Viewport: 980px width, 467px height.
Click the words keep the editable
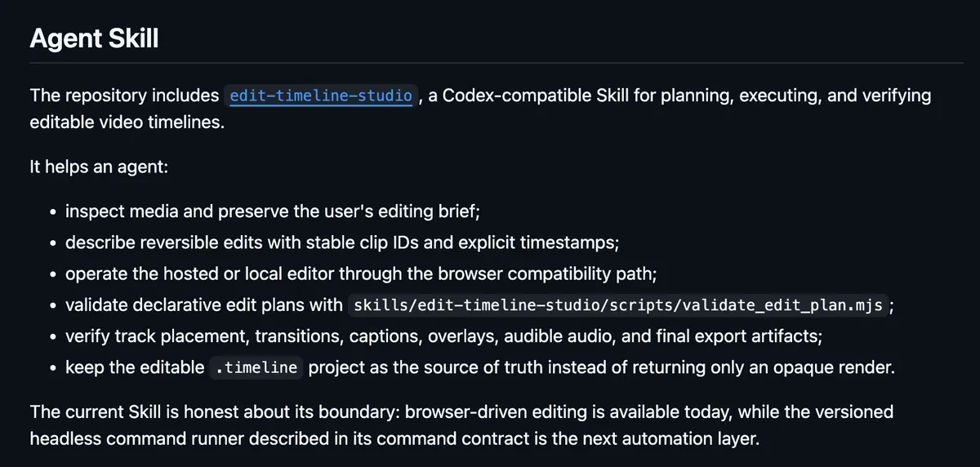[x=135, y=367]
